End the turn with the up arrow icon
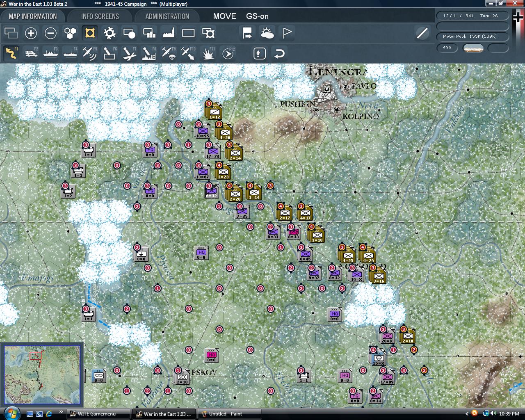Viewport: 525px width, 420px height. point(259,53)
